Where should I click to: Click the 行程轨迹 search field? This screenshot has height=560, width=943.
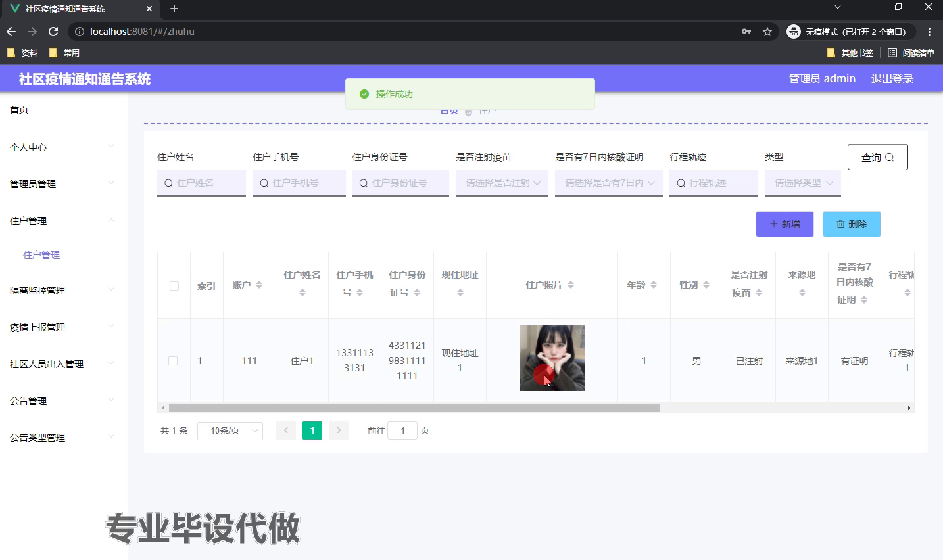[x=713, y=183]
